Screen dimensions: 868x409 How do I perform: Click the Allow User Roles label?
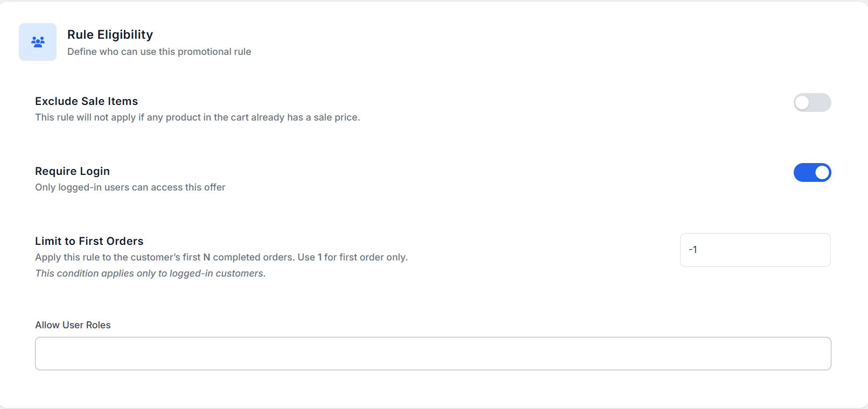tap(73, 325)
